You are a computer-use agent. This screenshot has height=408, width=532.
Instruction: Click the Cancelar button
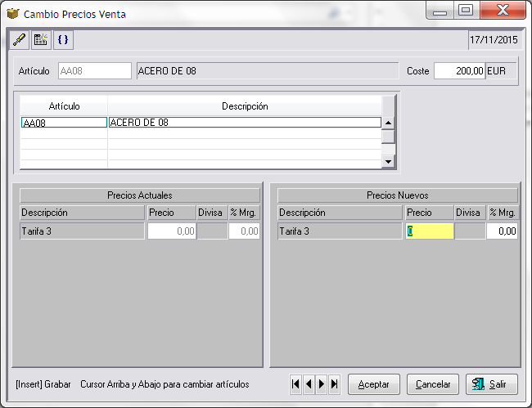(x=433, y=384)
